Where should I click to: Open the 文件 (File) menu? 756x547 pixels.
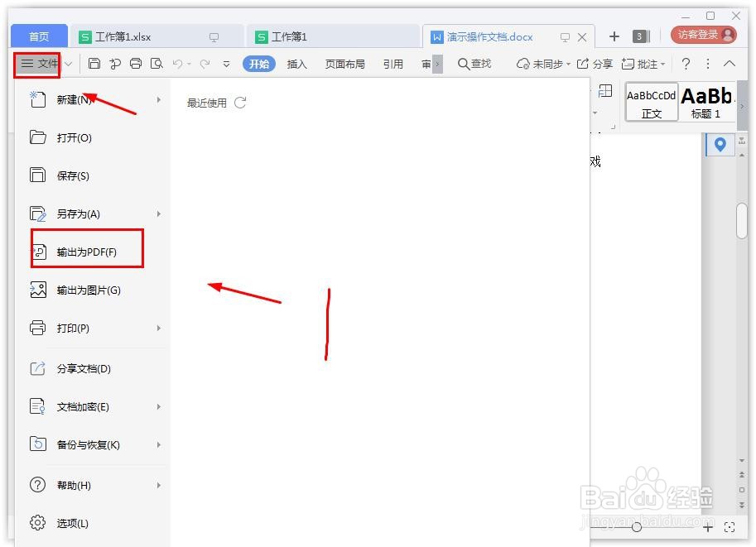point(38,64)
